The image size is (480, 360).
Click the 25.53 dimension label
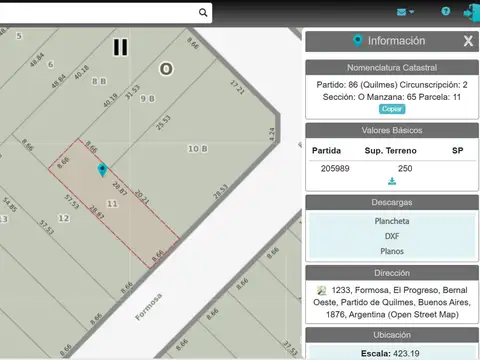(x=163, y=122)
